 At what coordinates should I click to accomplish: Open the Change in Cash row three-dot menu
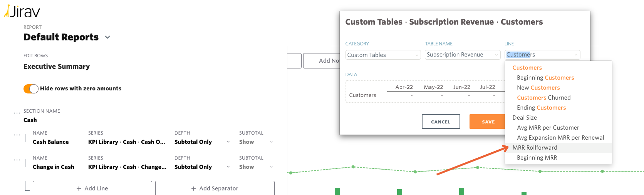pos(17,160)
